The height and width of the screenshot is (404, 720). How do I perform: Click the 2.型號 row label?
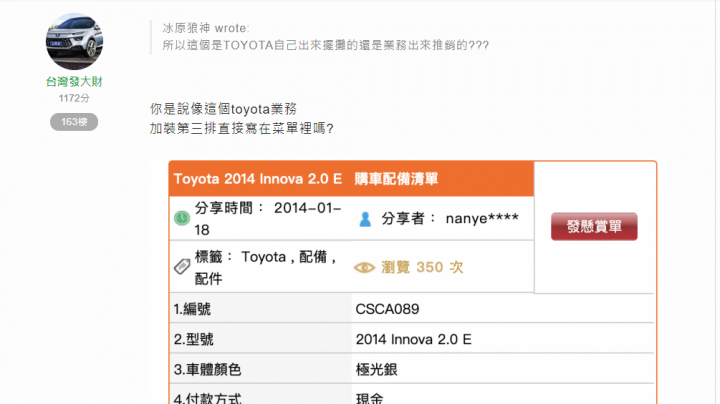click(193, 339)
